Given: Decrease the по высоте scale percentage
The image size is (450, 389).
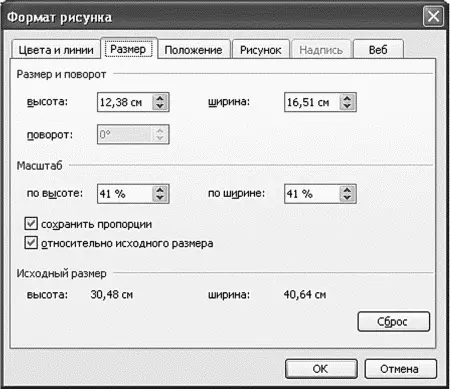Looking at the screenshot, I should click(x=160, y=197).
